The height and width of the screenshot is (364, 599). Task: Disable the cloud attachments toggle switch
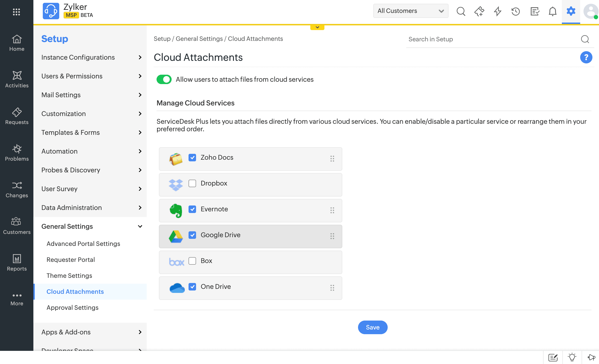[164, 79]
